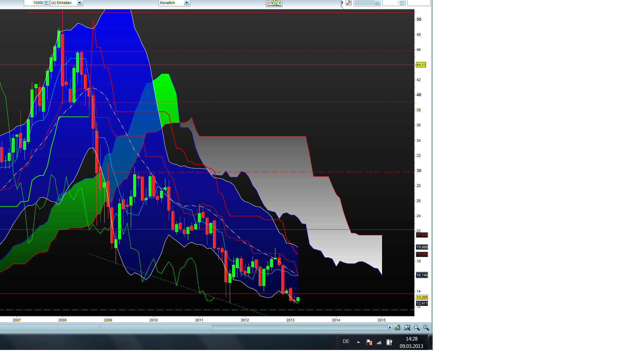The height and width of the screenshot is (362, 644).
Task: Click the 18,894 red price label
Action: click(x=422, y=254)
